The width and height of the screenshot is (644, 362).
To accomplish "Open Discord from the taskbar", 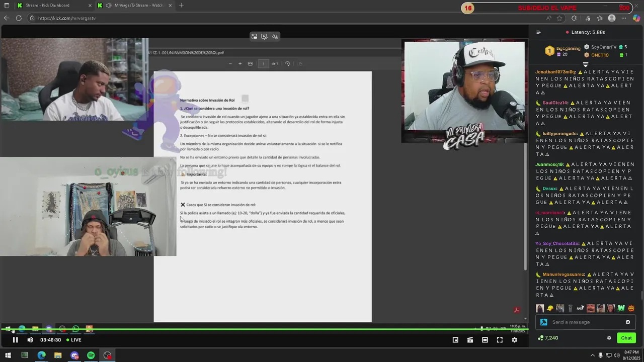I will (74, 355).
